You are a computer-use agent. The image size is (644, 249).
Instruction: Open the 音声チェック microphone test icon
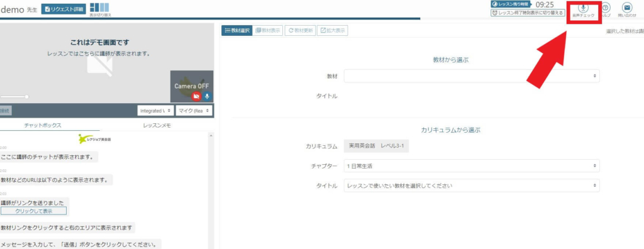pyautogui.click(x=583, y=10)
